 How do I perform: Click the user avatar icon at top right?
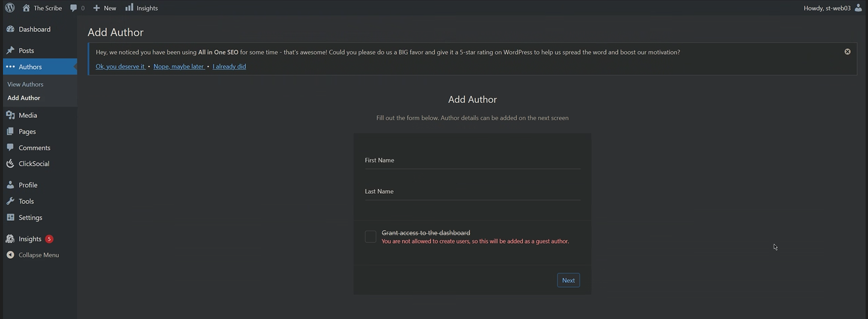click(x=858, y=8)
